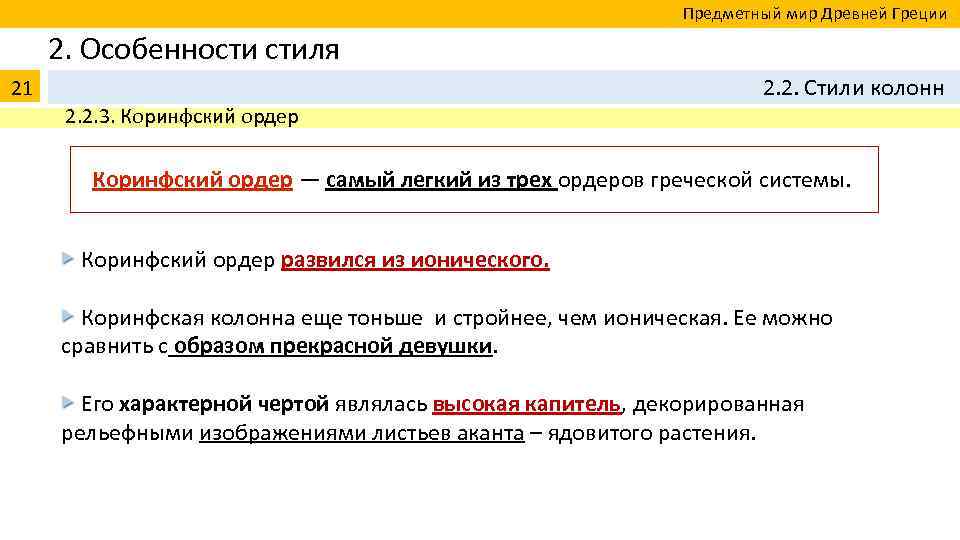Click the words "ордеров греческой системы."
Screen dimensions: 960x540
point(705,180)
